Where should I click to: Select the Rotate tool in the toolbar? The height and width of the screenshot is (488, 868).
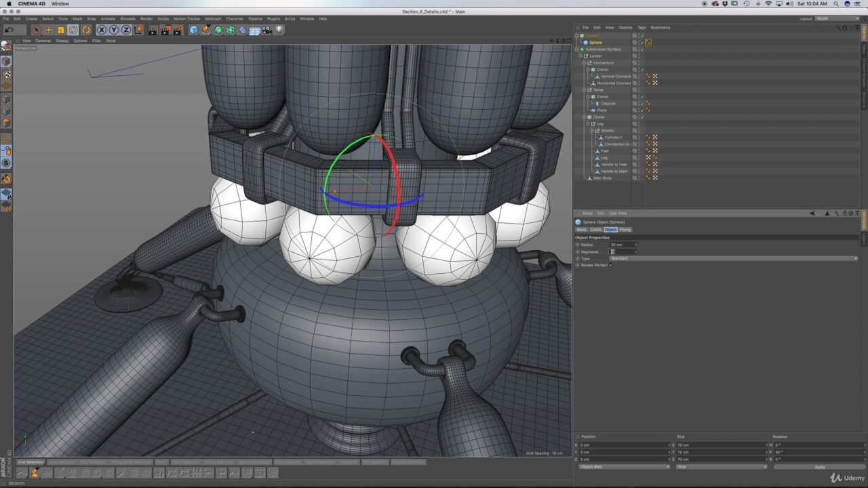[73, 30]
